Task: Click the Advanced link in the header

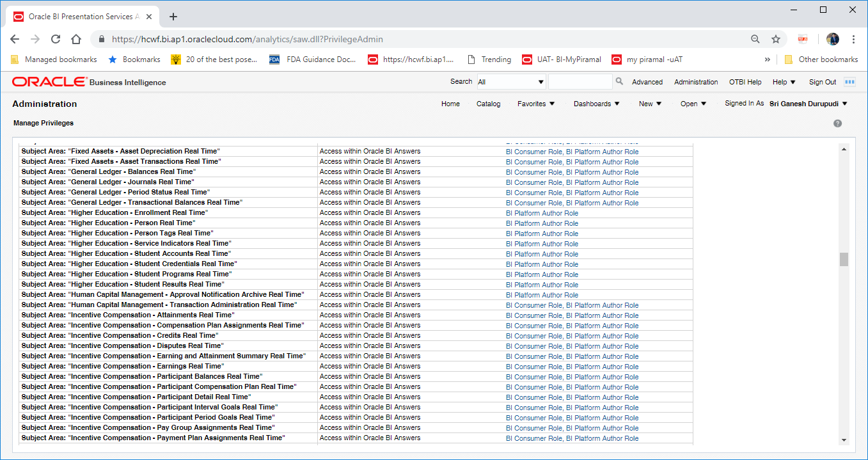Action: pos(647,81)
